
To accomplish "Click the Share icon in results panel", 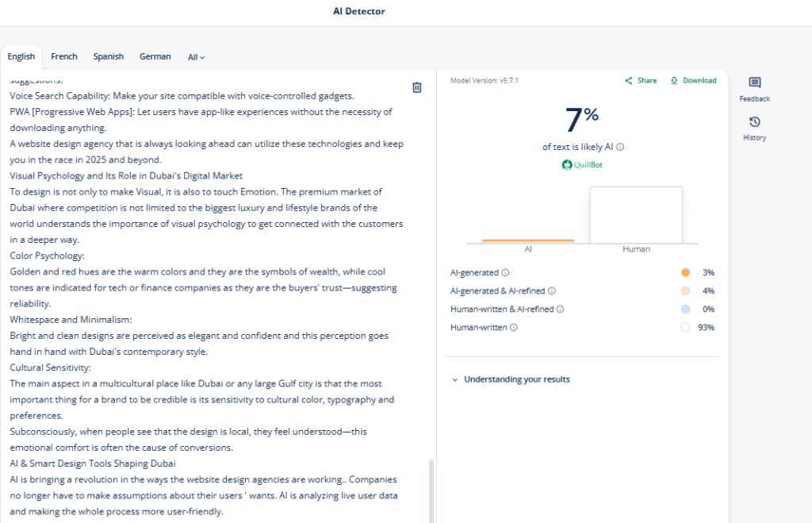I will 629,81.
